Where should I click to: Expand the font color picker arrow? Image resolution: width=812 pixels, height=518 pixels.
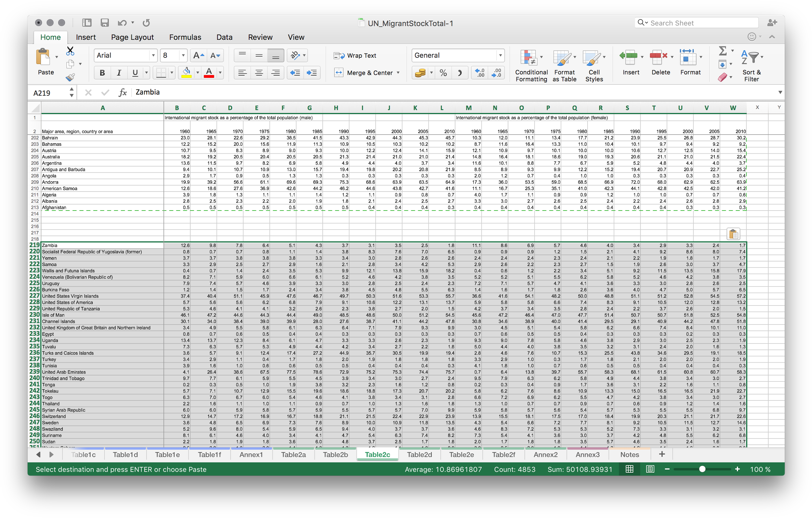(220, 73)
